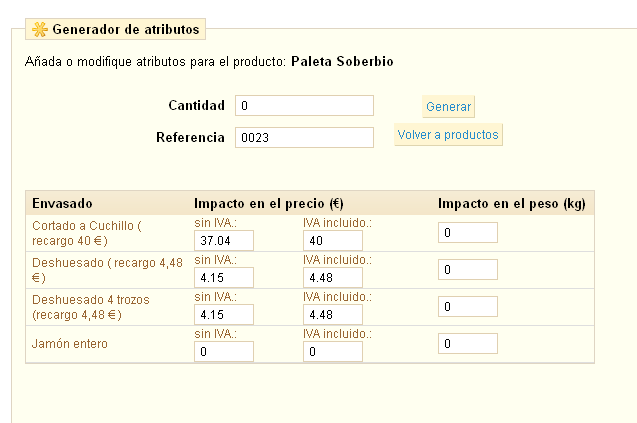Viewport: 637px width, 423px height.
Task: Select Deshuesado recargo 4,48 attribute label
Action: click(x=94, y=270)
